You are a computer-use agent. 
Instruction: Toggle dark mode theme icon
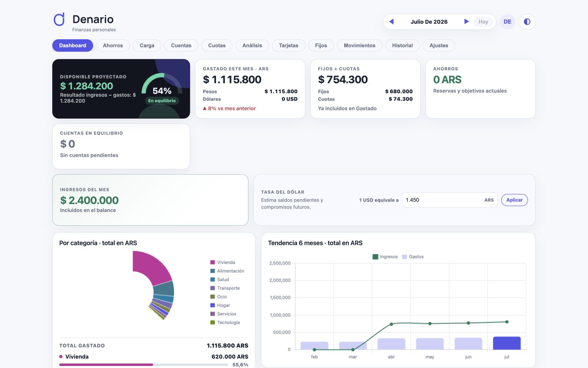[527, 22]
